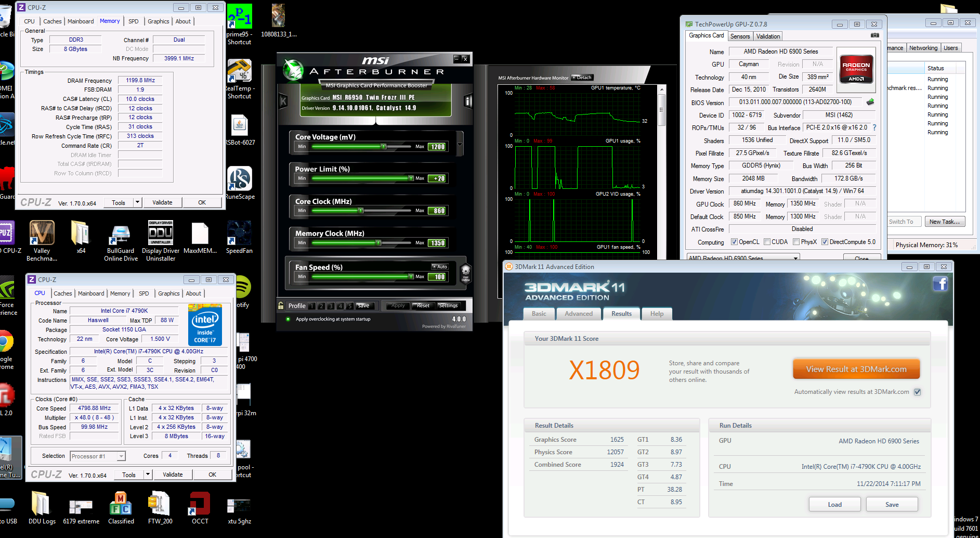The image size is (980, 538).
Task: Open the DDU Logs folder
Action: pos(42,508)
